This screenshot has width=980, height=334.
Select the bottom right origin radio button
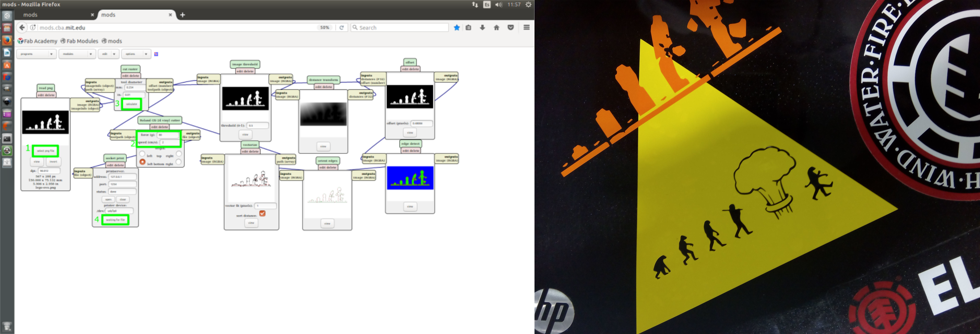pyautogui.click(x=178, y=162)
